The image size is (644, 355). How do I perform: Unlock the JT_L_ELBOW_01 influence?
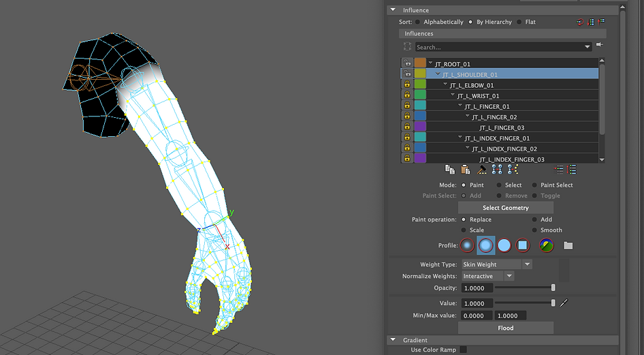tap(407, 84)
